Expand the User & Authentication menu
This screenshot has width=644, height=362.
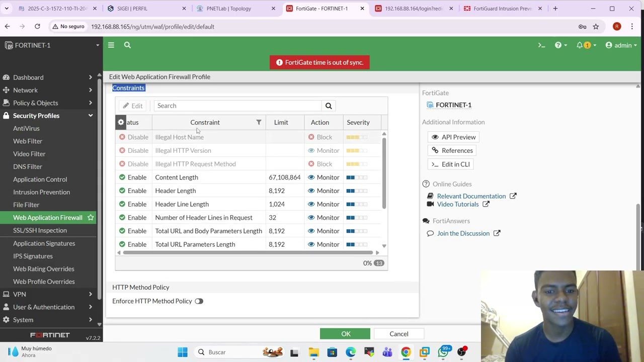point(48,307)
